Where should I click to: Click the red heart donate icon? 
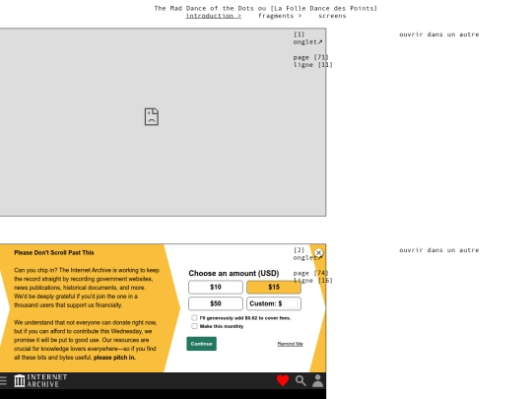(283, 380)
